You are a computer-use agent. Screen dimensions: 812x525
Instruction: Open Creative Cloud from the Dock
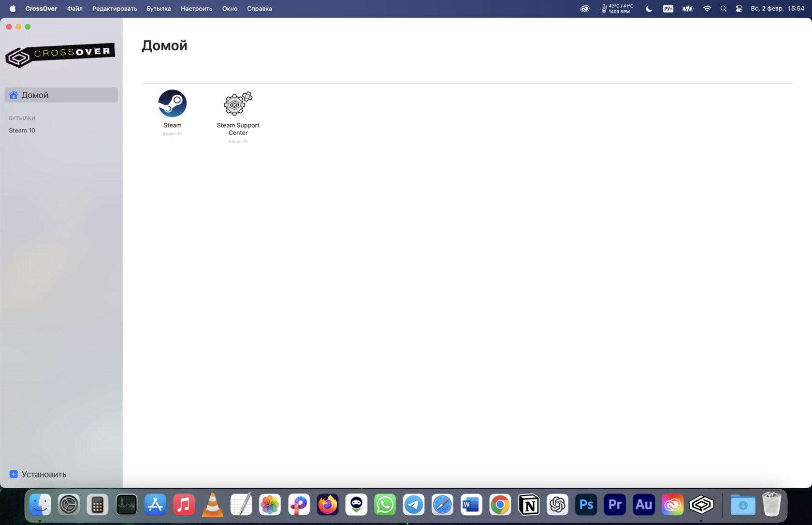672,505
